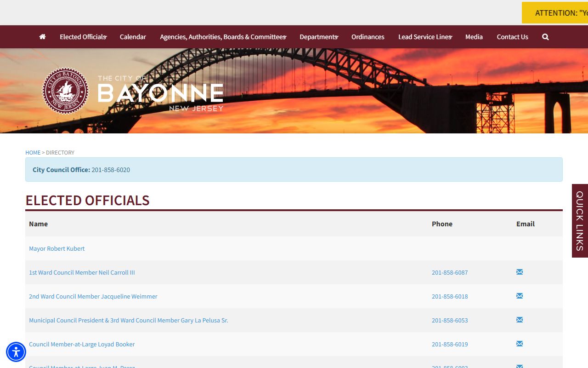Screen dimensions: 588x368
Task: Click the DIRECTORY breadcrumb text
Action: pyautogui.click(x=60, y=152)
